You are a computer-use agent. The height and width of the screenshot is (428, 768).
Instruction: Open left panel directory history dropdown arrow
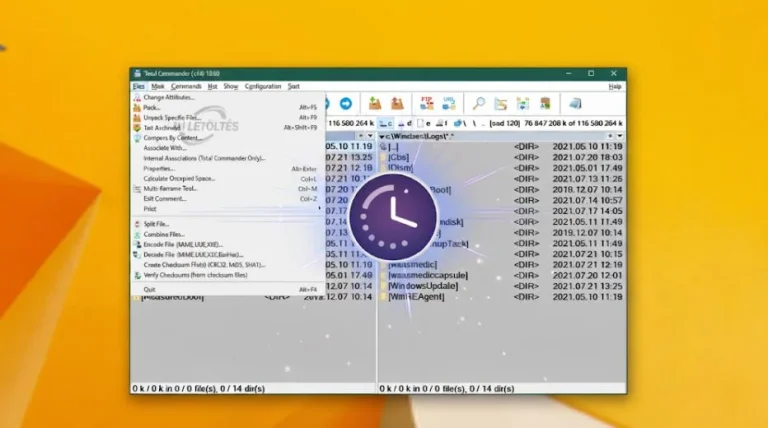(x=370, y=136)
